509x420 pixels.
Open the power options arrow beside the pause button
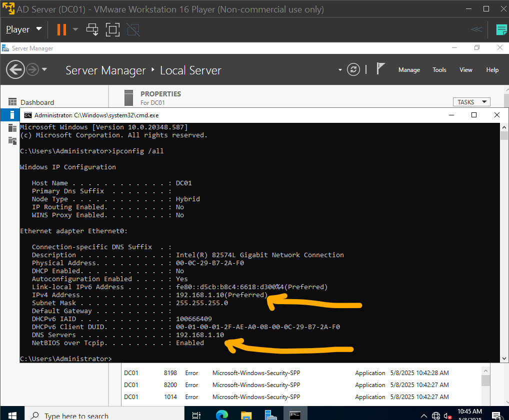[75, 29]
